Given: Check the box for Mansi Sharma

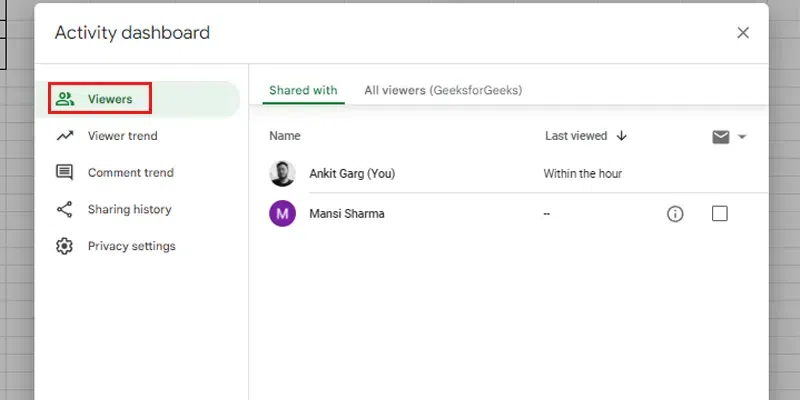Looking at the screenshot, I should [x=719, y=214].
